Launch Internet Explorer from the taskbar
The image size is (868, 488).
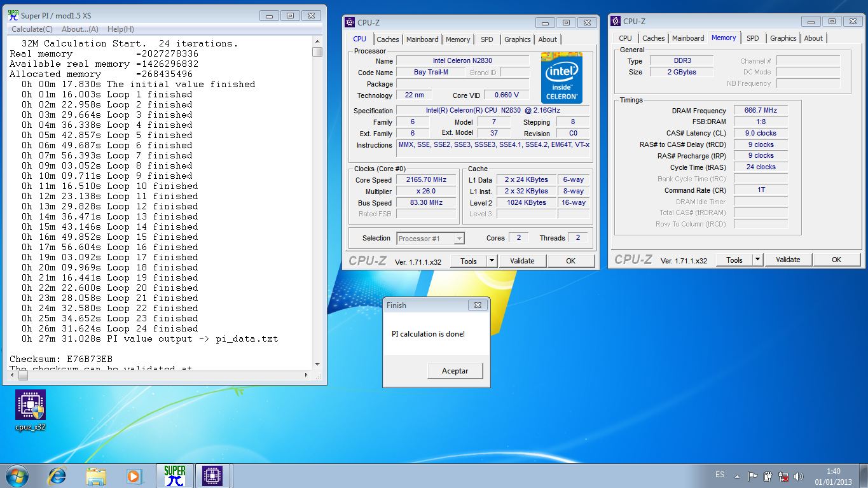57,476
